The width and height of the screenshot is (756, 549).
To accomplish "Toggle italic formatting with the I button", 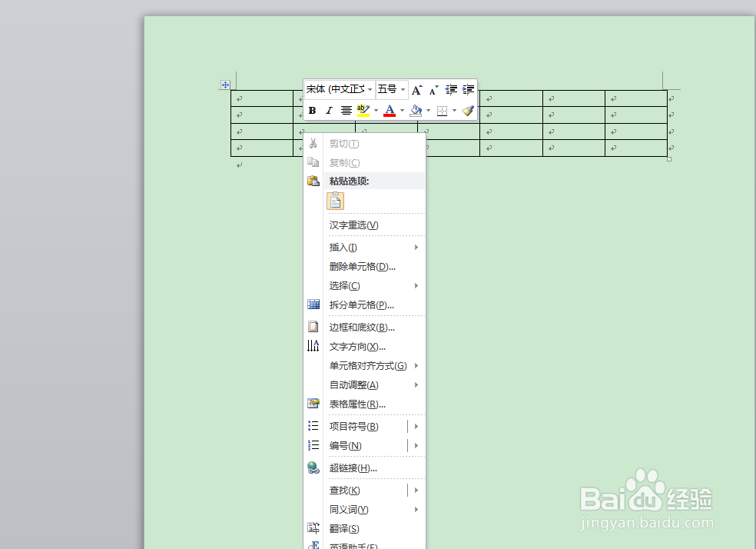I will pos(329,110).
